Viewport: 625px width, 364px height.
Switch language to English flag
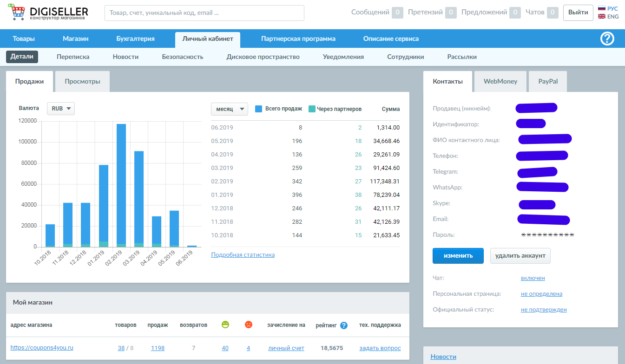coord(602,16)
